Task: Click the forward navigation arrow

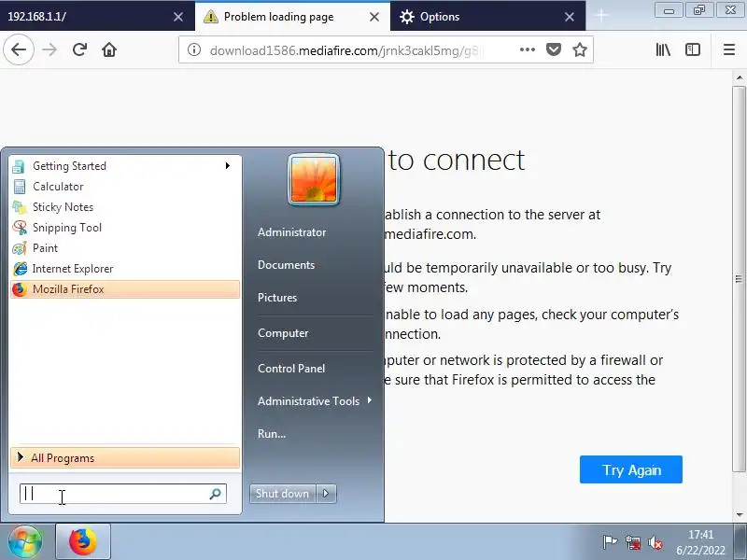Action: [49, 49]
